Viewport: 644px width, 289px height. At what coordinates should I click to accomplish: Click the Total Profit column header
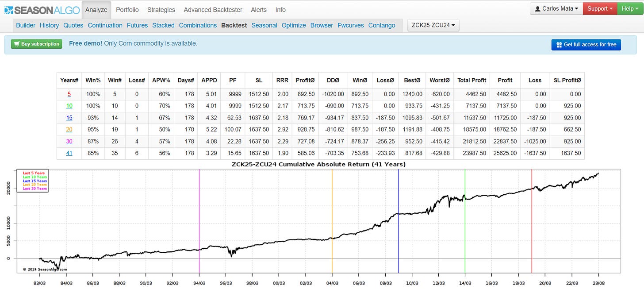coord(472,80)
